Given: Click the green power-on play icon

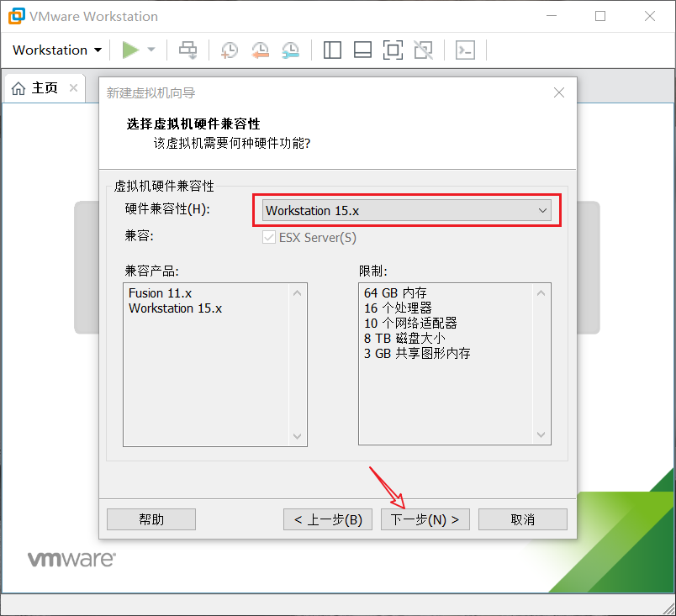Looking at the screenshot, I should point(130,50).
